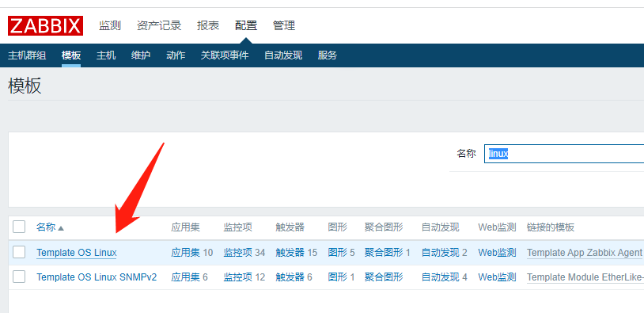The height and width of the screenshot is (313, 644).
Task: Open 聚合图形 1 for Template OS Linux
Action: click(384, 253)
